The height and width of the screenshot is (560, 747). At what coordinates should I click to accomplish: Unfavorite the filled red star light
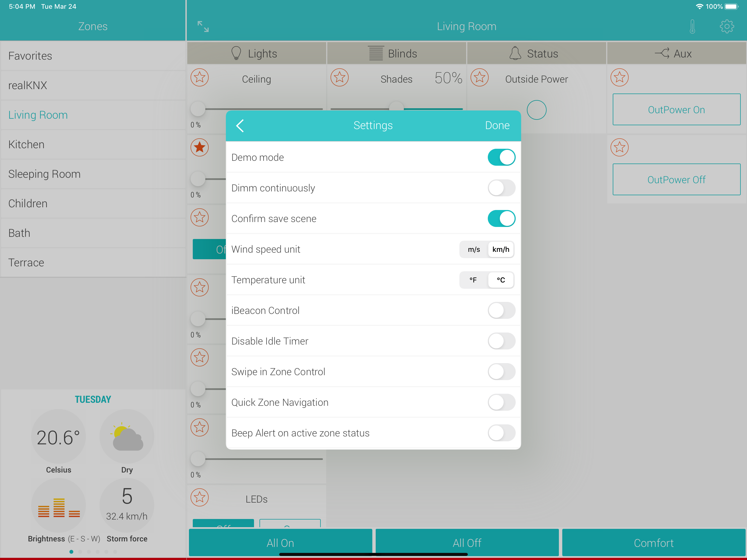point(200,147)
